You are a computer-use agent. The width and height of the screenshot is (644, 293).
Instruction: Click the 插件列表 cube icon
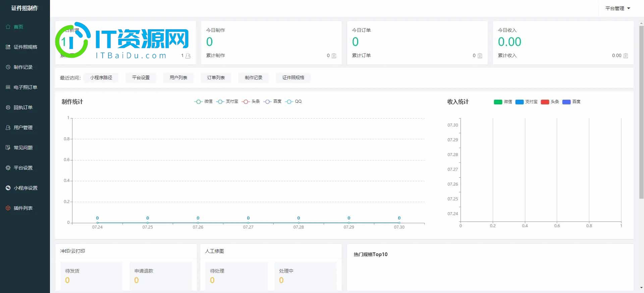coord(8,208)
